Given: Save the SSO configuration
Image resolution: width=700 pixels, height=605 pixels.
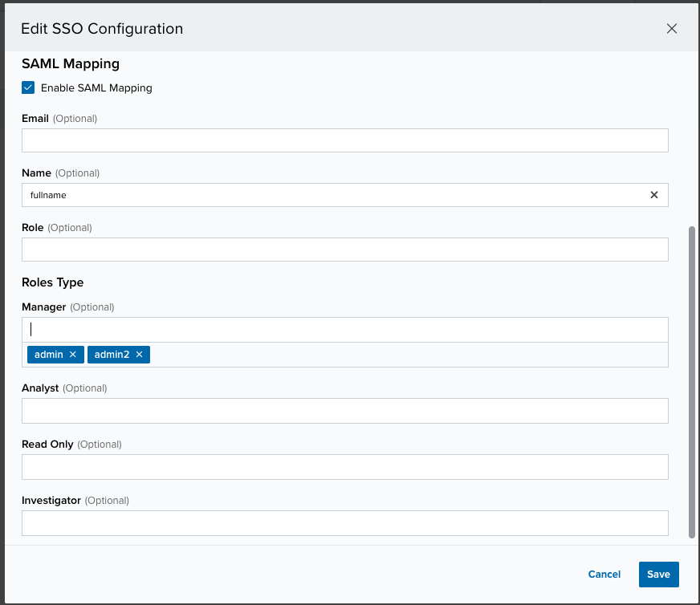Looking at the screenshot, I should pyautogui.click(x=658, y=575).
